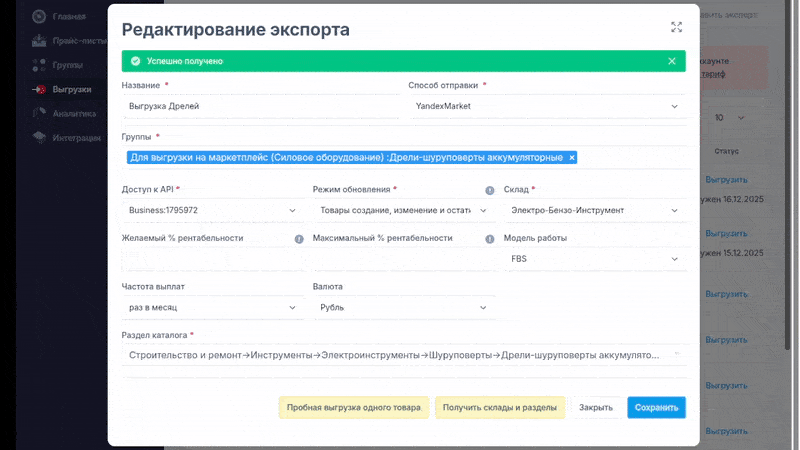
Task: Click info icon next to Максимальный % рентабельности
Action: coord(490,239)
